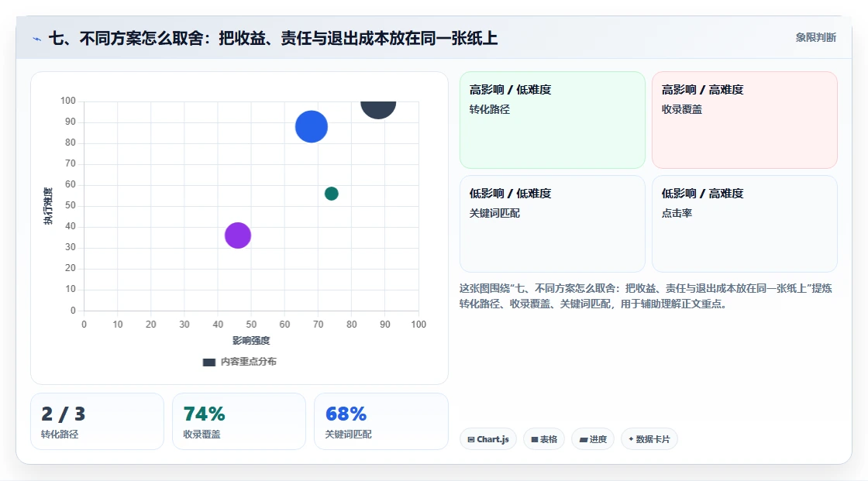The image size is (868, 481).
Task: Click the 进度 tag chip
Action: [592, 439]
